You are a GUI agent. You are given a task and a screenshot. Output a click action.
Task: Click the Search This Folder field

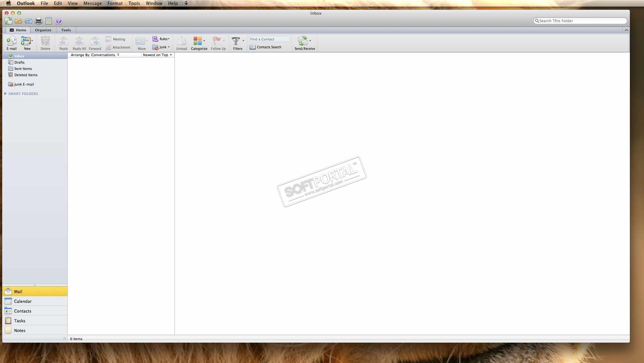click(581, 21)
